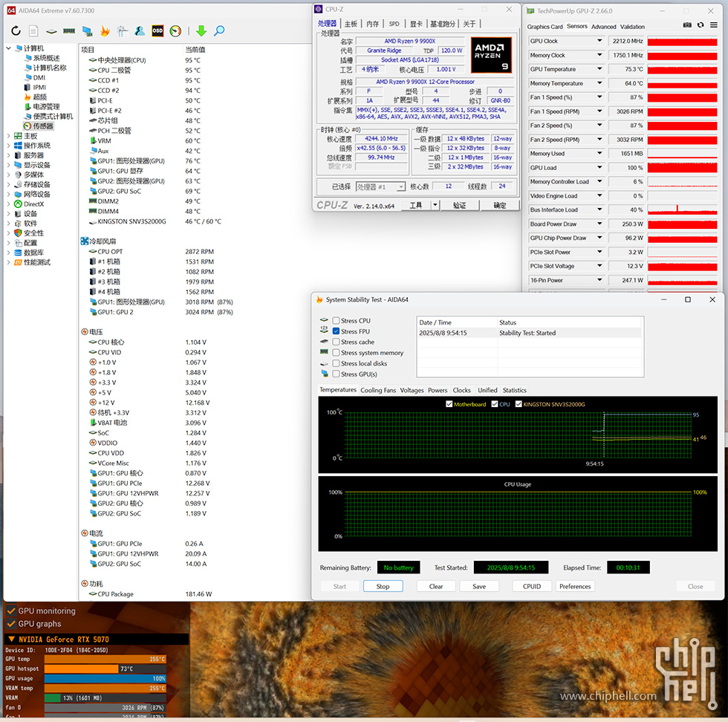Switch to Cooling Fans tab
The image size is (728, 722).
tap(378, 390)
